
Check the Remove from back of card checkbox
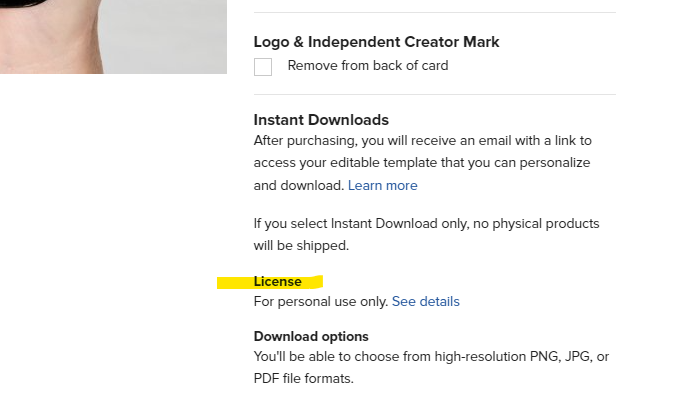[263, 67]
